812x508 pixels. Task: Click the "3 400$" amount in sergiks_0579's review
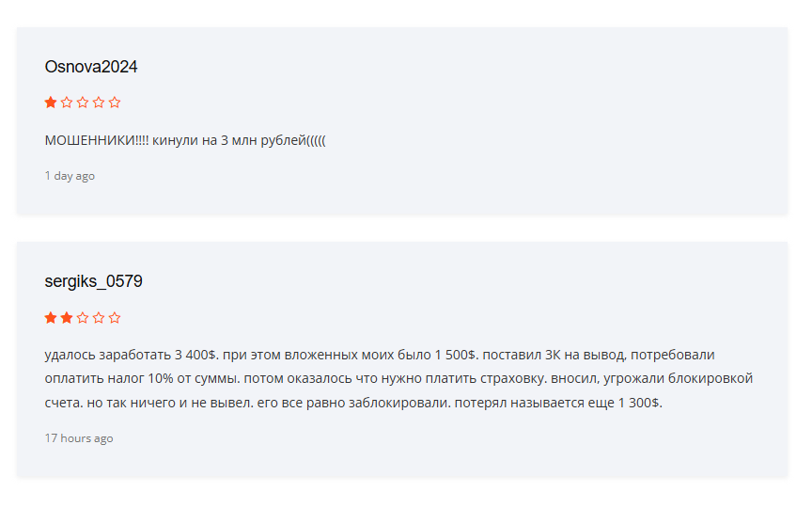point(196,356)
